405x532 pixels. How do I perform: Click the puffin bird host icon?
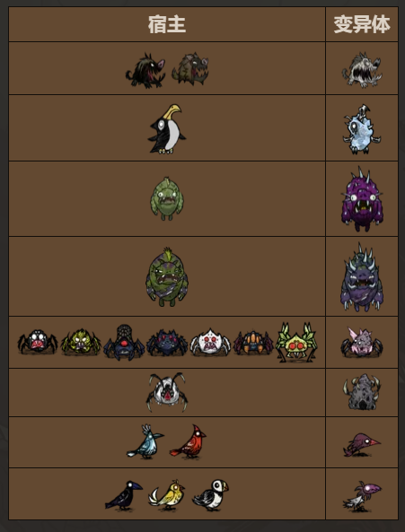click(x=210, y=494)
